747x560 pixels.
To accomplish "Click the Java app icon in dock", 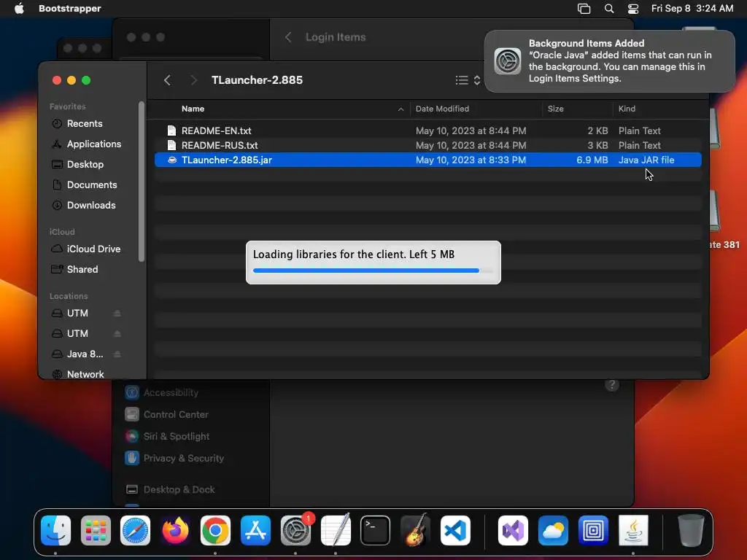I will point(633,530).
